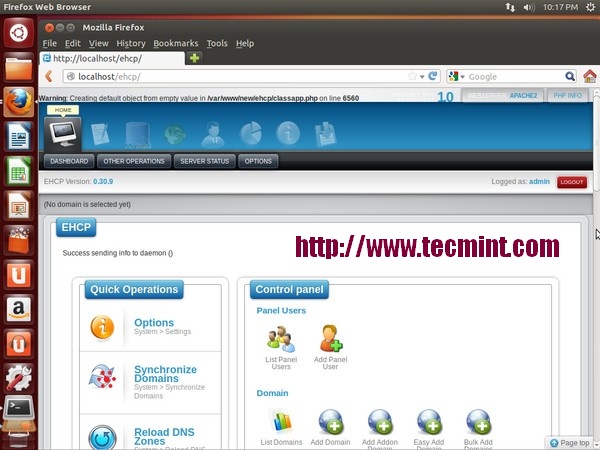Open a new tab with the plus icon
Viewport: 600px width, 450px height.
[194, 58]
